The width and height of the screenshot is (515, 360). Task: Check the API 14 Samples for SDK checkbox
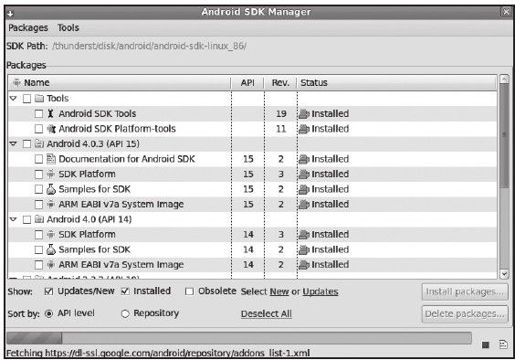click(39, 250)
